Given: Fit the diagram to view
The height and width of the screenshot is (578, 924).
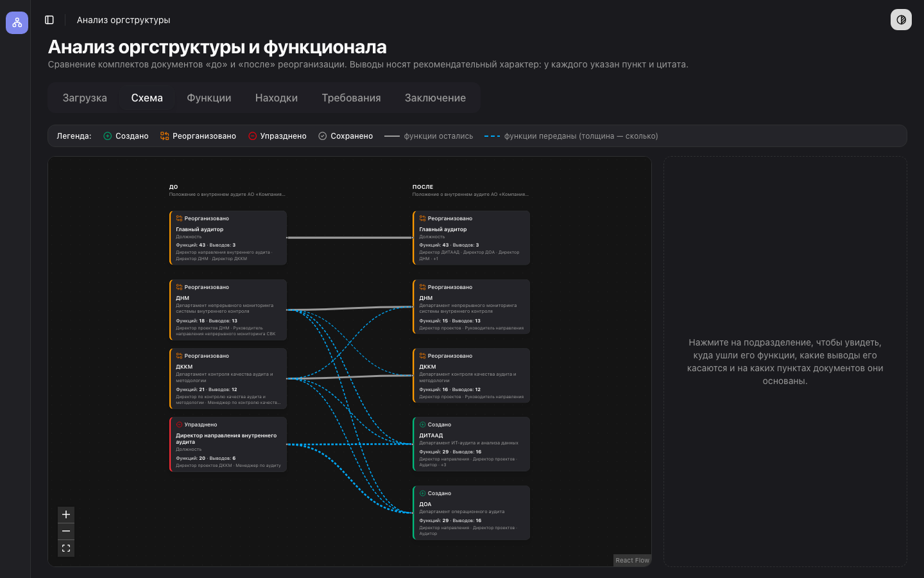Looking at the screenshot, I should pos(66,548).
